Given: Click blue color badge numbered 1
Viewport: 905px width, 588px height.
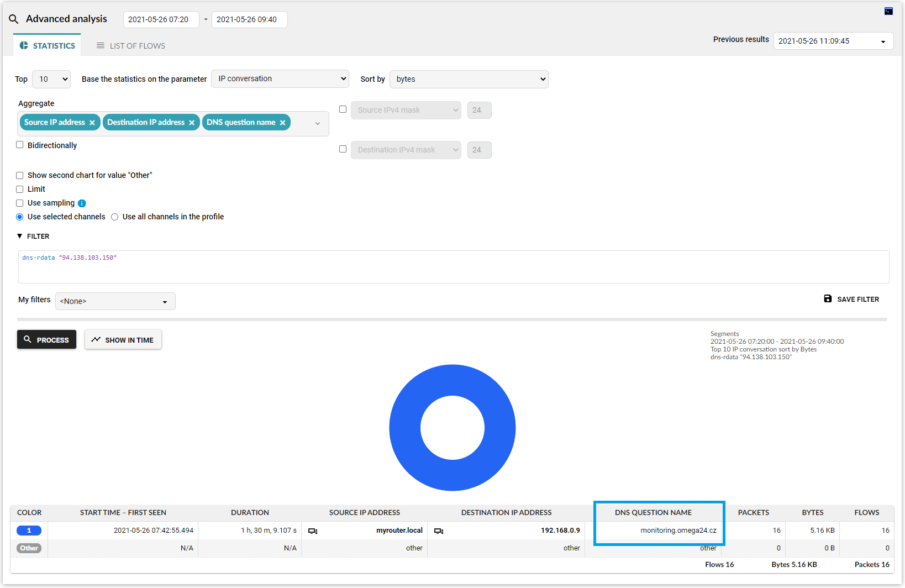Looking at the screenshot, I should point(29,531).
